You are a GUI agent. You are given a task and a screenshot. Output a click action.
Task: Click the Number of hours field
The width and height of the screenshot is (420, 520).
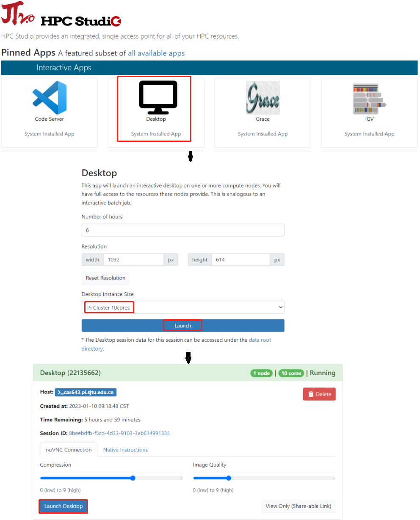[x=183, y=230]
